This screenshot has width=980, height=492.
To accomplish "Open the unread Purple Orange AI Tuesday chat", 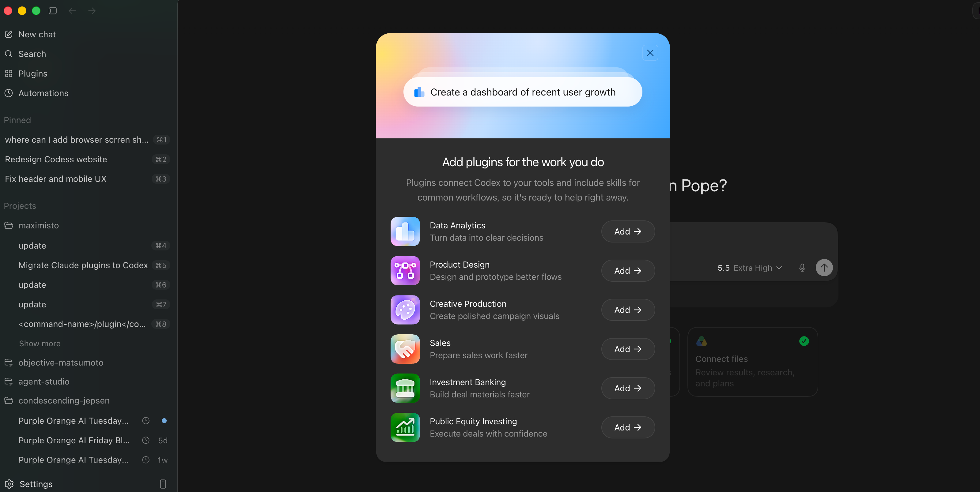I will point(87,421).
